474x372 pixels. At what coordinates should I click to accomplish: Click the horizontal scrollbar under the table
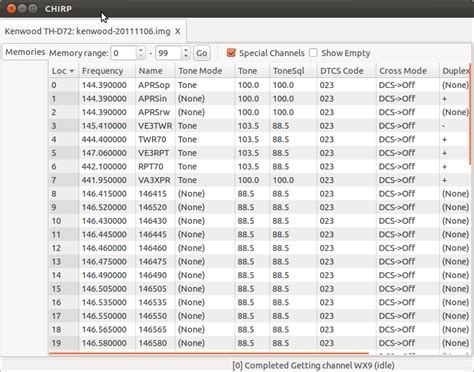209,353
